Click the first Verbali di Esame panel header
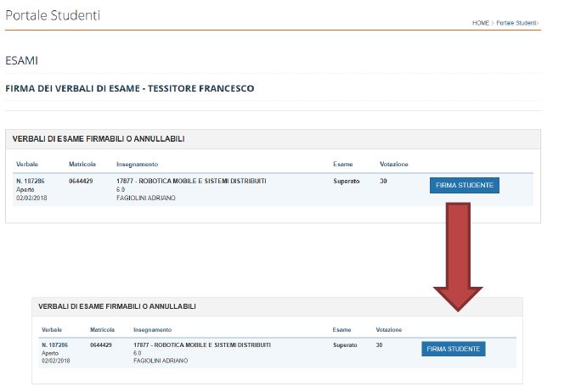570x392 pixels. [98, 138]
